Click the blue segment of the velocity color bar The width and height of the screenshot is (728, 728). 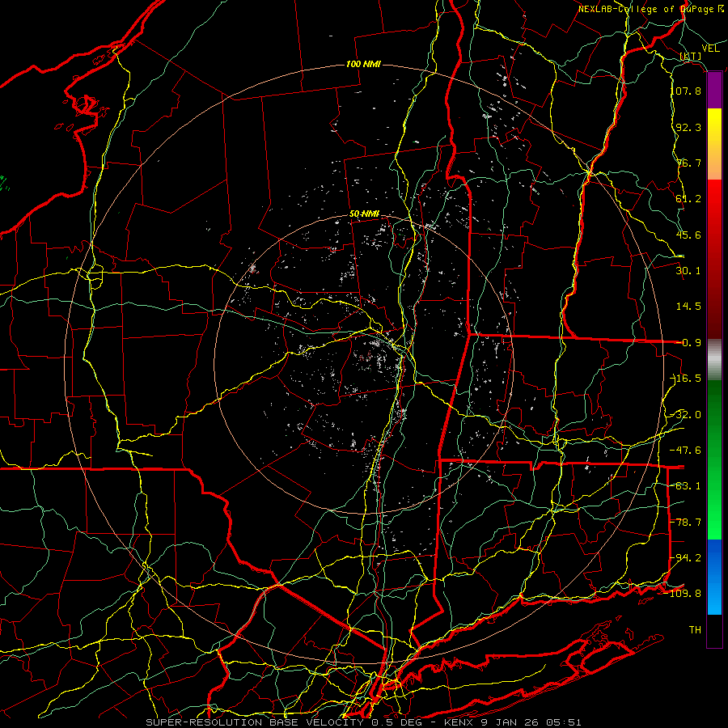pos(714,577)
